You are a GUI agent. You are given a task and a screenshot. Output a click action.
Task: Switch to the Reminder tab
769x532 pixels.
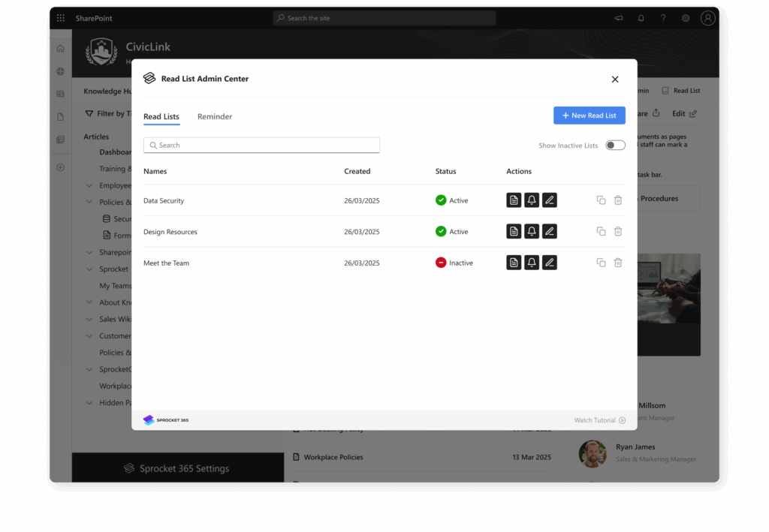[215, 116]
